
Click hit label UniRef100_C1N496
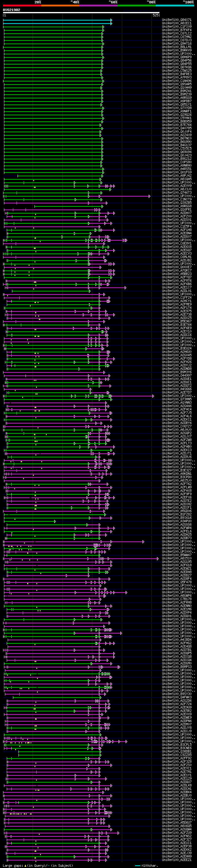(x=177, y=81)
